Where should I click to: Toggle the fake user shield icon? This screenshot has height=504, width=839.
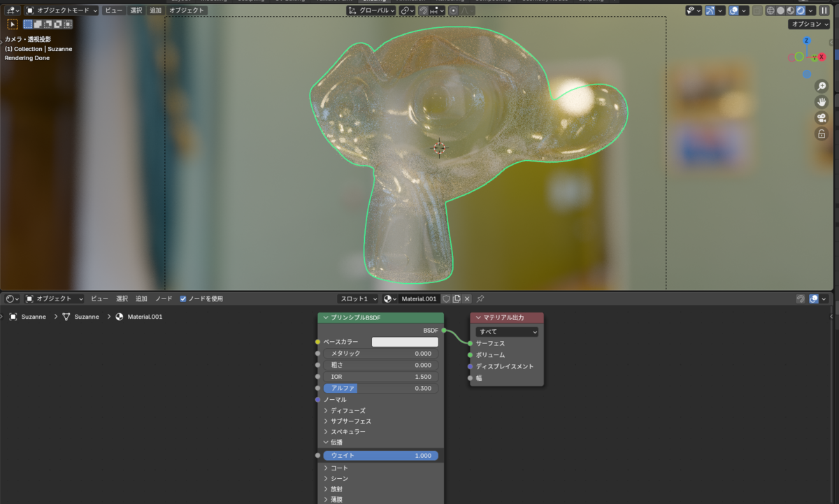pos(445,298)
